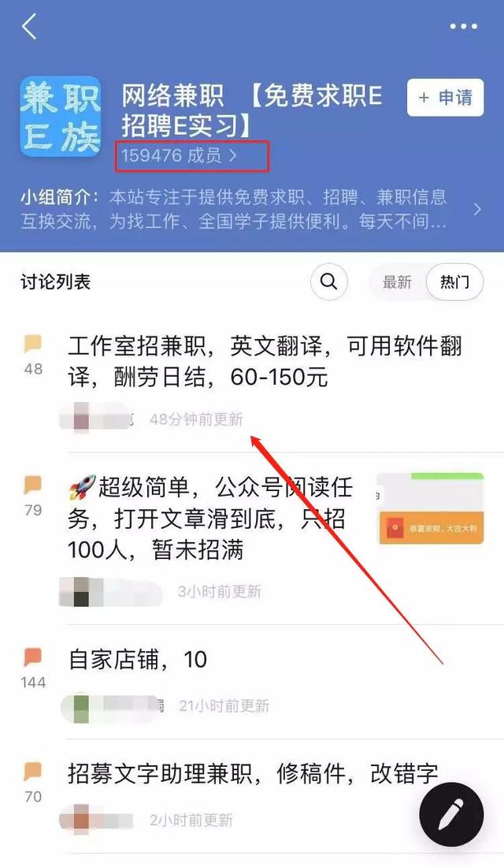Switch to the 最新 sort tab

[398, 282]
